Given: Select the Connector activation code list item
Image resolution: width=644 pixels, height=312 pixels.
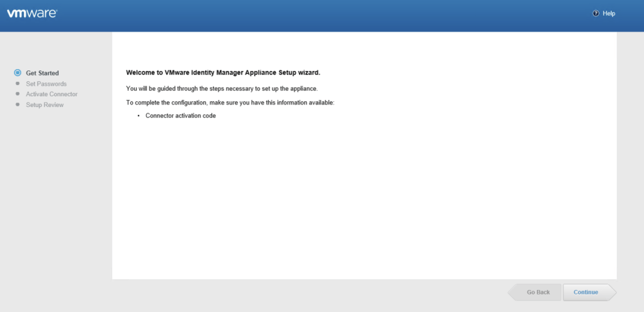Looking at the screenshot, I should (181, 116).
